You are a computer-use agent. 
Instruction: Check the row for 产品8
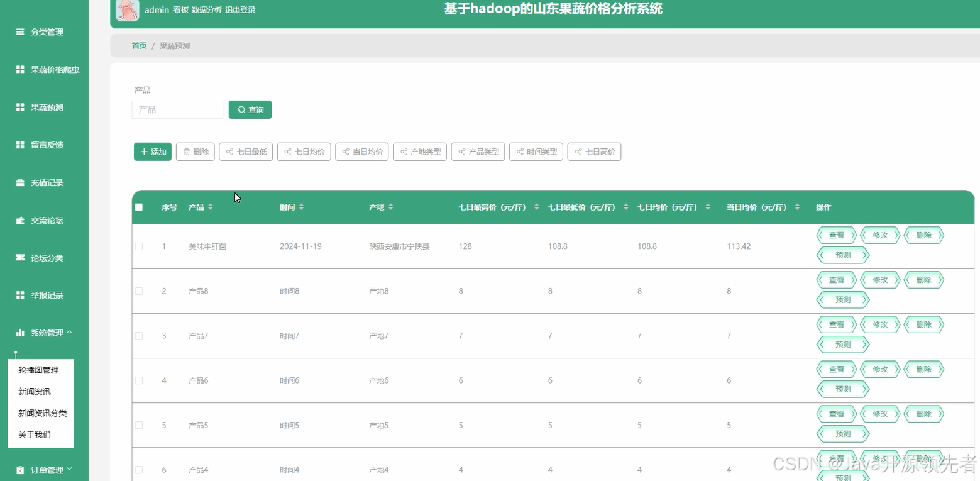(x=139, y=291)
